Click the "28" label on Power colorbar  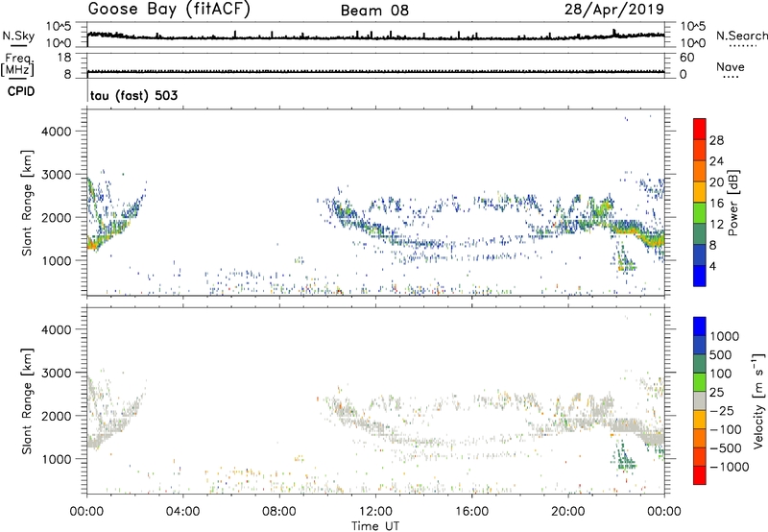(716, 140)
